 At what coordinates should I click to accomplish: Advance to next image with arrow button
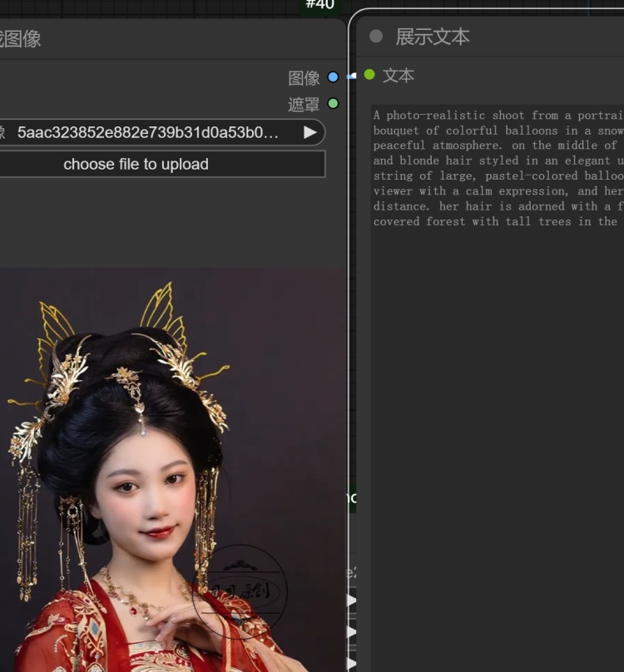[310, 132]
